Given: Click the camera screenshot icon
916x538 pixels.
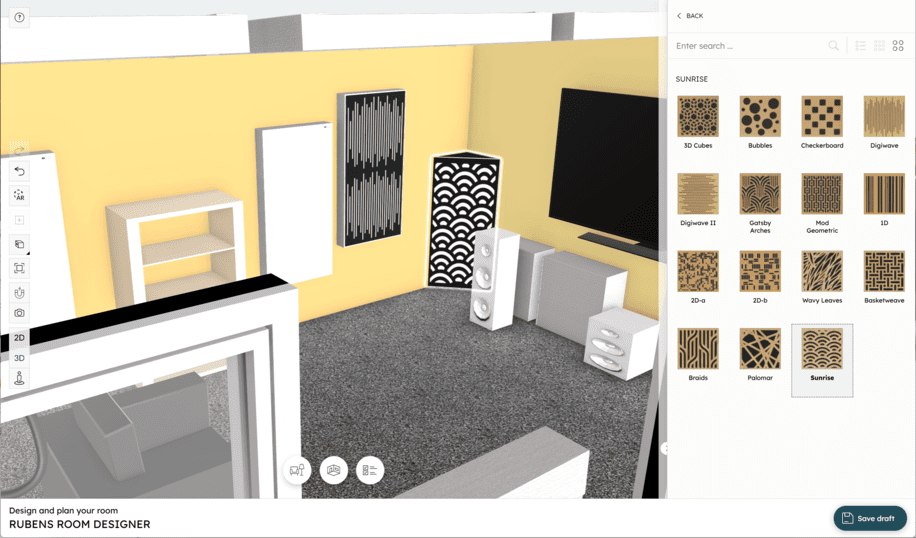Looking at the screenshot, I should 19,313.
